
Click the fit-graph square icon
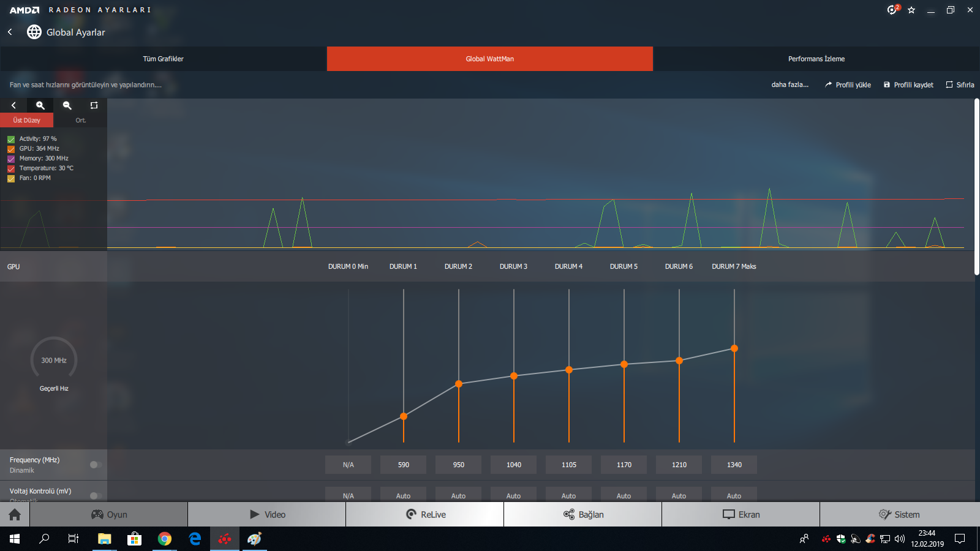tap(94, 105)
